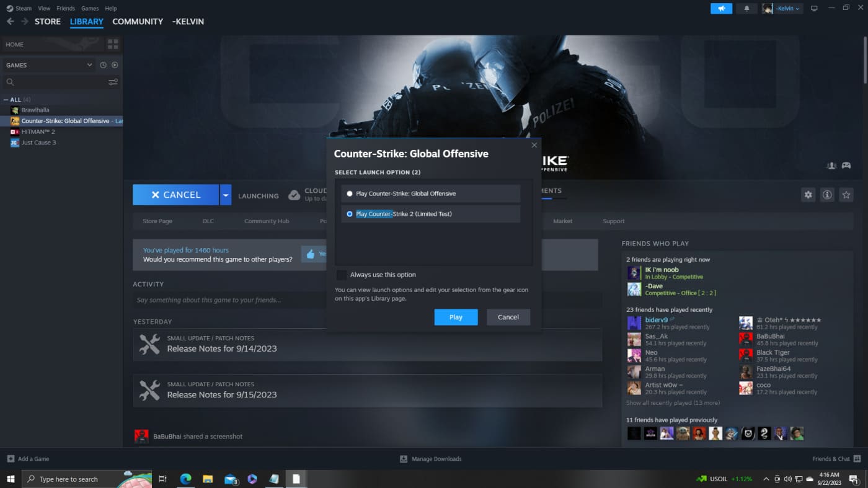This screenshot has width=868, height=488.
Task: Go forward with the right arrow
Action: pos(25,21)
